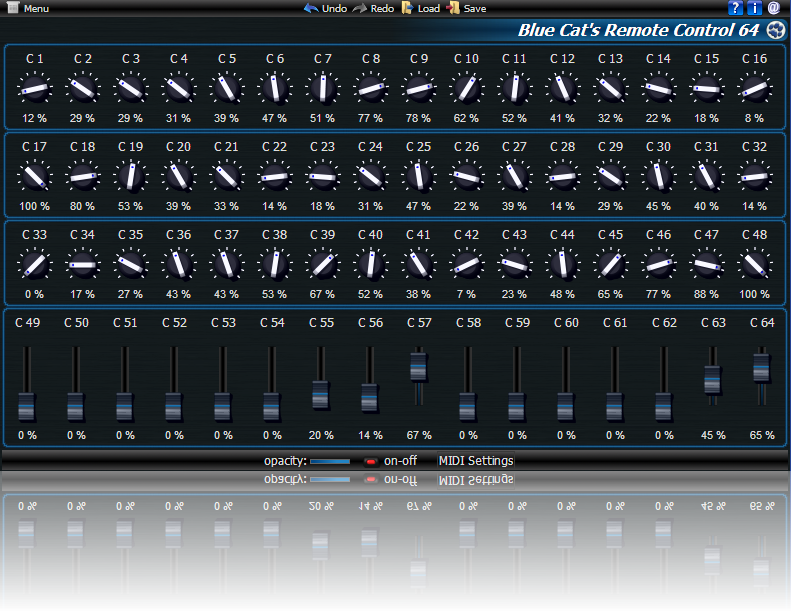
Task: Click the Save text label
Action: [475, 9]
